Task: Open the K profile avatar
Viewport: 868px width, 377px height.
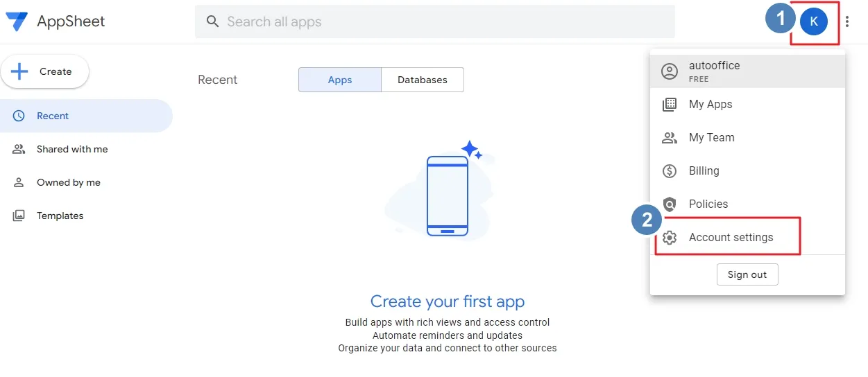Action: pyautogui.click(x=814, y=21)
